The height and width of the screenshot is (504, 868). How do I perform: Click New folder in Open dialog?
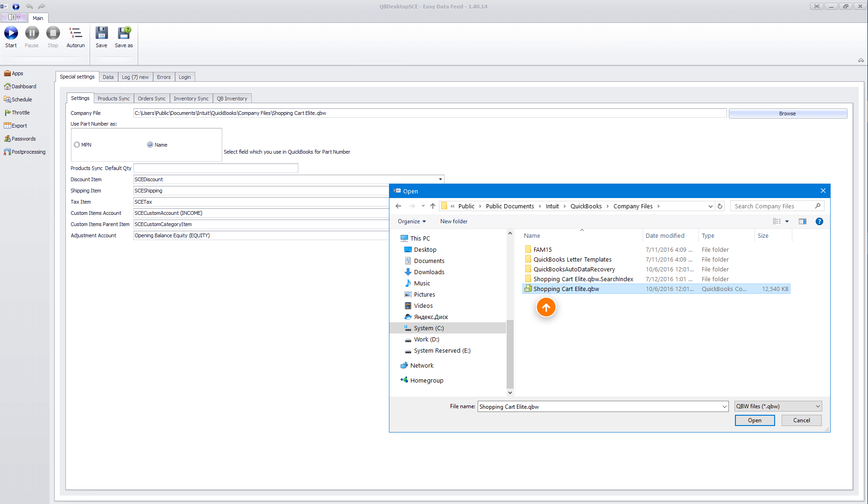pyautogui.click(x=454, y=221)
